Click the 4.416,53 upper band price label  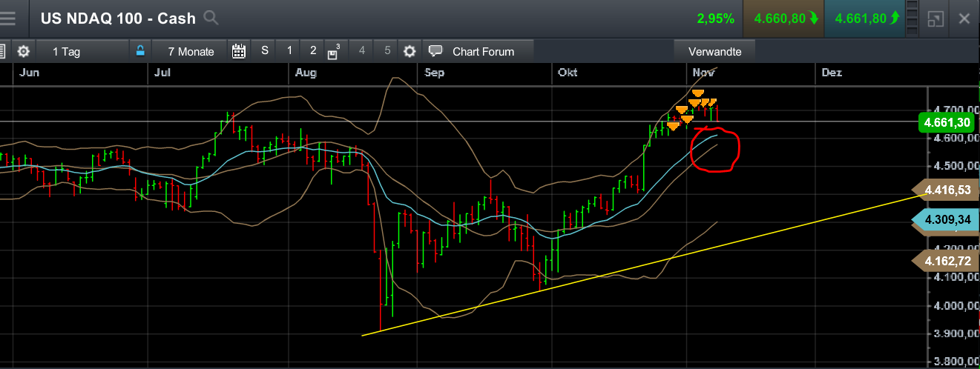point(945,190)
